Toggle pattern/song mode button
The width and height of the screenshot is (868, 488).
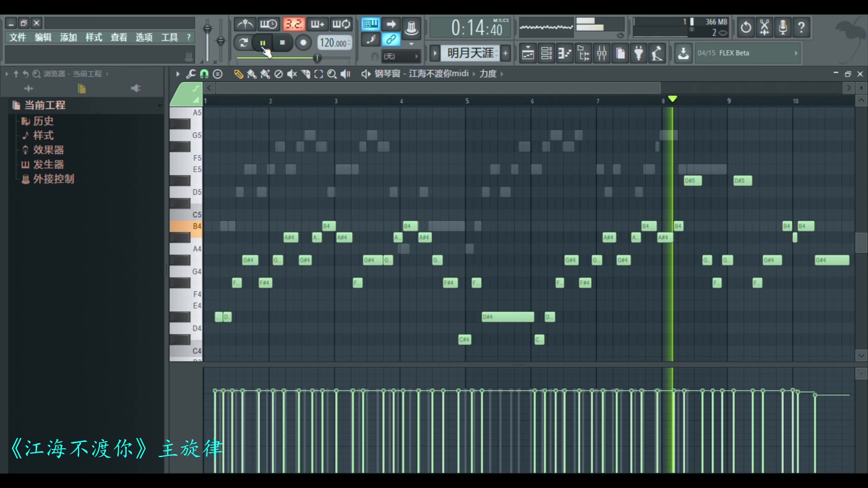(x=243, y=43)
